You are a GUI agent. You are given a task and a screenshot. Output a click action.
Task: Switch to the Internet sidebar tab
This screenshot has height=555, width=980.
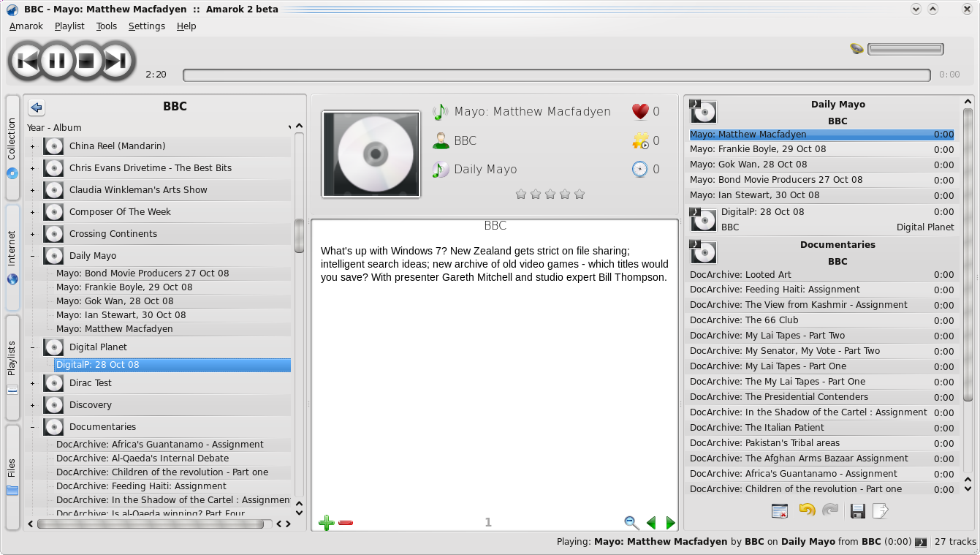(12, 257)
